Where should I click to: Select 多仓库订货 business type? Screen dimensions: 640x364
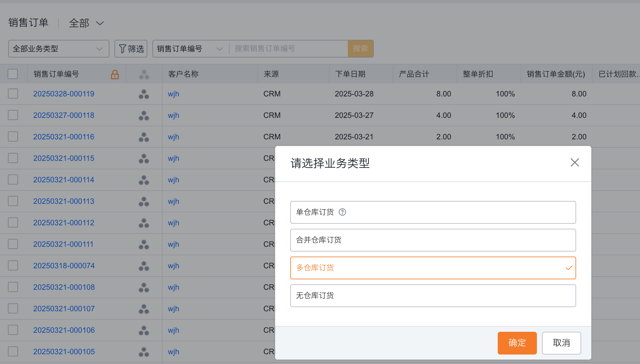(433, 268)
